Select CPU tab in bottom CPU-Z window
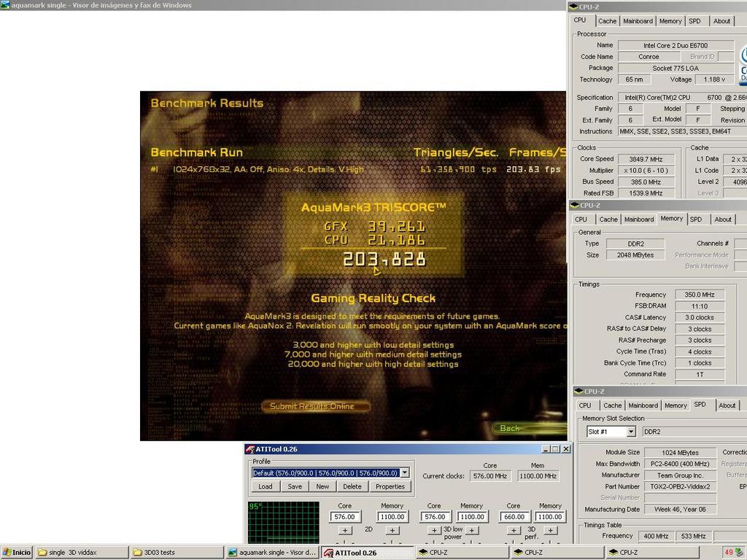Viewport: 747px width, 560px height. [586, 405]
